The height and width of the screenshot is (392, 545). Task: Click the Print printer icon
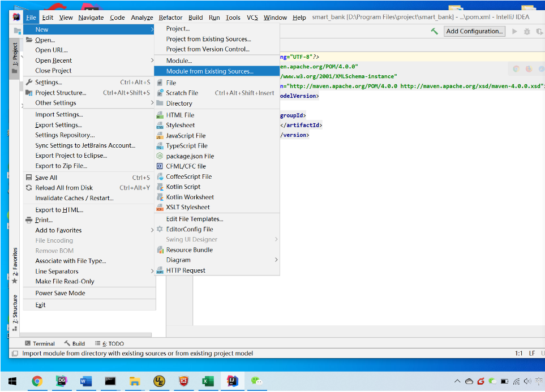pos(29,220)
